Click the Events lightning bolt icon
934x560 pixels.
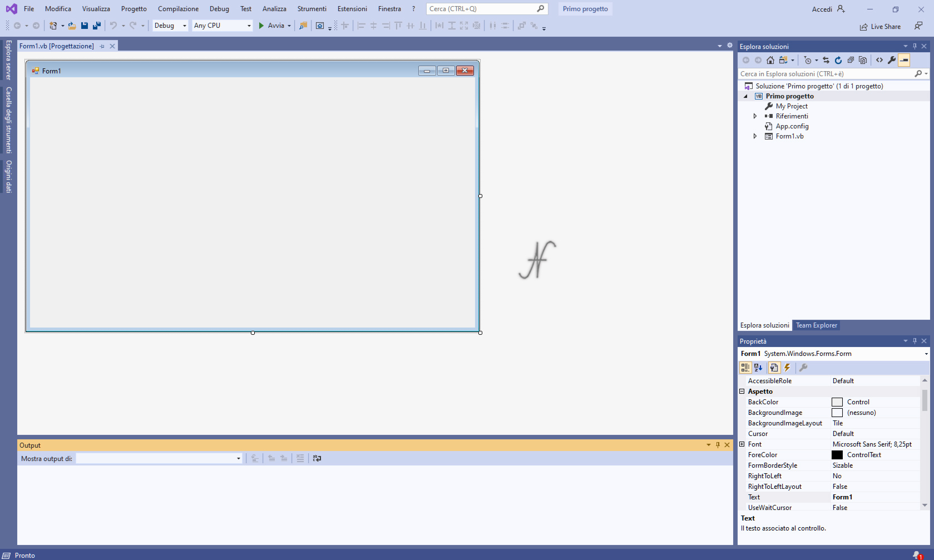click(787, 368)
